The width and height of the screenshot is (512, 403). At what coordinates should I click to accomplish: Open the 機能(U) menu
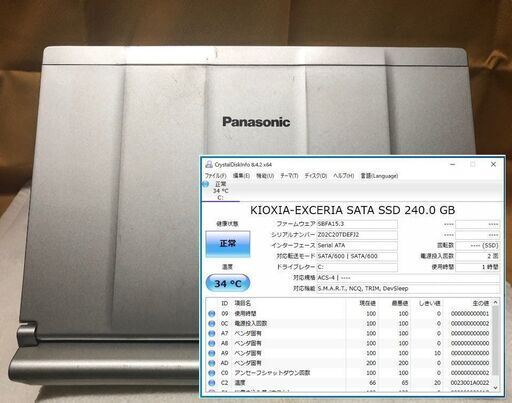(x=265, y=176)
